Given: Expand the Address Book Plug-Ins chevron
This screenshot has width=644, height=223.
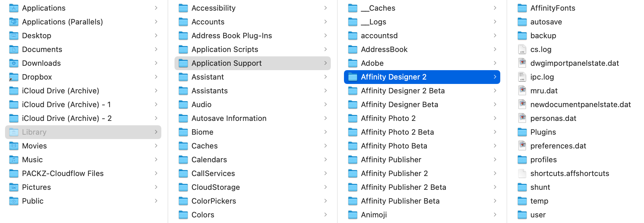Looking at the screenshot, I should pyautogui.click(x=325, y=36).
